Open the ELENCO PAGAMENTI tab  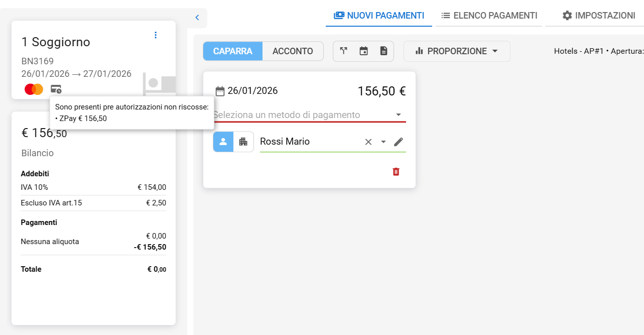click(489, 16)
